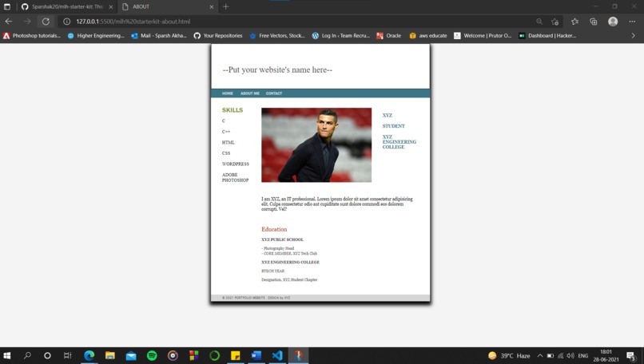644x364 pixels.
Task: Click the XYZ ENGINEERING COLLEGE sidebar text
Action: 400,142
